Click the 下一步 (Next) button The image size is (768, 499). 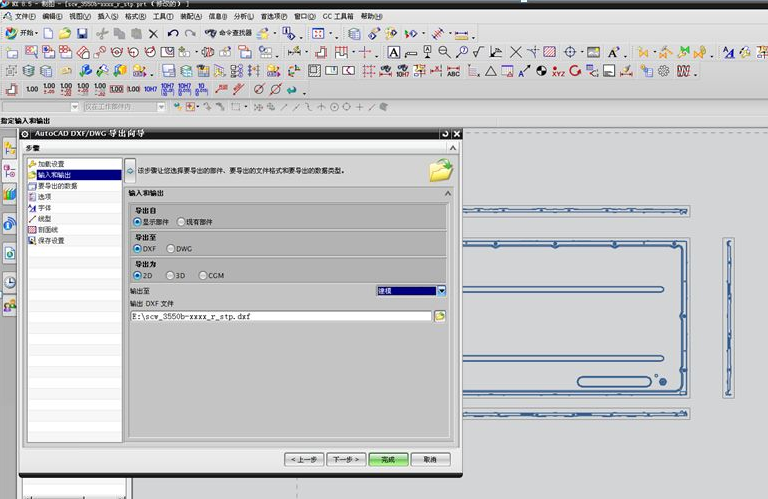[345, 459]
